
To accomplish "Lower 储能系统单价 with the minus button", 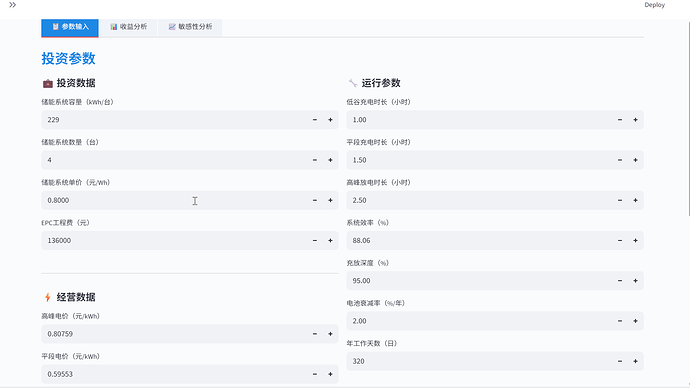I will (315, 200).
